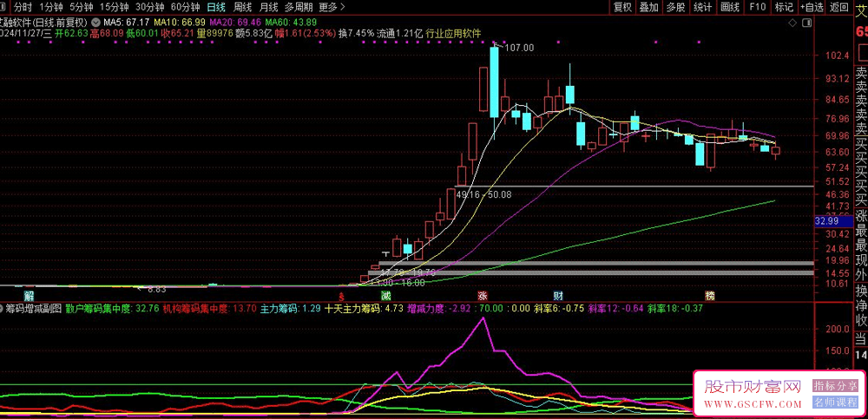The image size is (868, 419).
Task: Click the 标记 mark button
Action: coord(784,7)
